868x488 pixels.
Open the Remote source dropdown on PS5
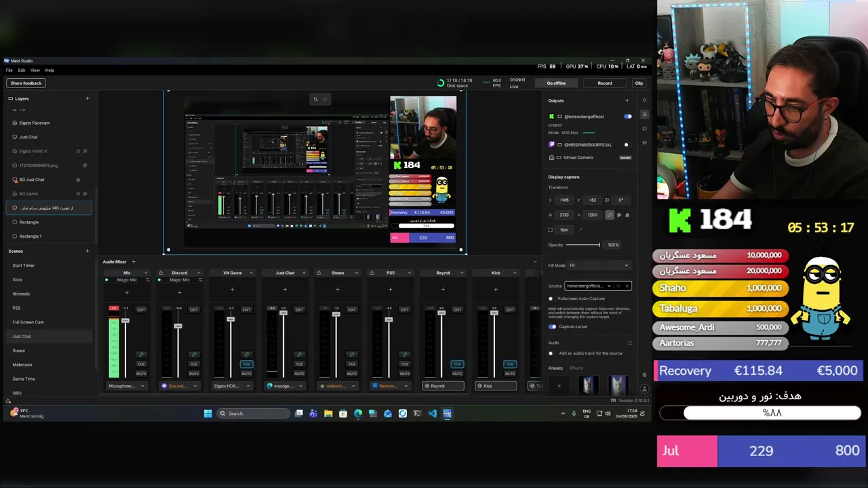391,386
